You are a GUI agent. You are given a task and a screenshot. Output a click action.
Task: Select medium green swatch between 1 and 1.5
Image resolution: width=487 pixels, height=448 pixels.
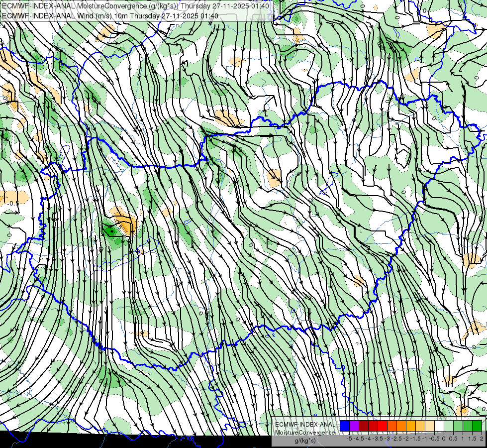coord(468,426)
